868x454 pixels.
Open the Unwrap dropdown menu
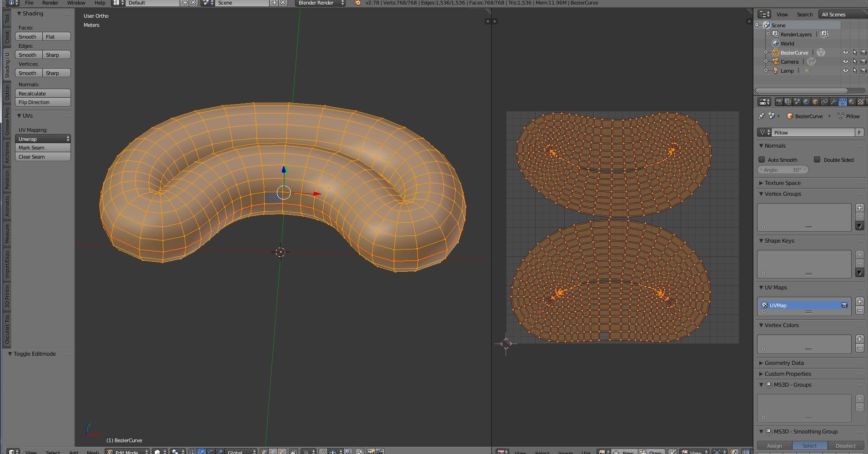[x=43, y=139]
